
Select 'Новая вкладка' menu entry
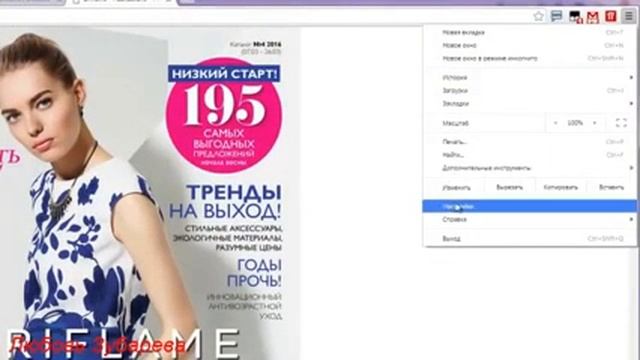click(529, 32)
